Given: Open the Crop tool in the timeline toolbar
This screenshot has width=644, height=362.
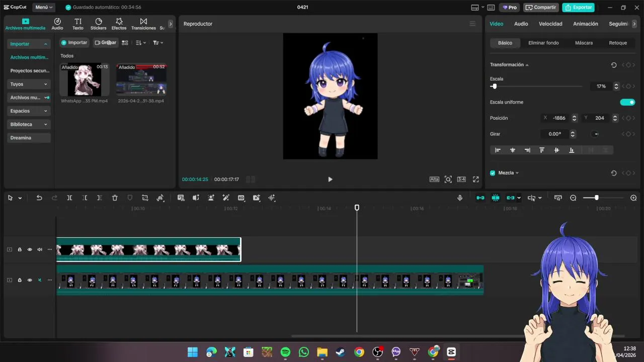Looking at the screenshot, I should (145, 198).
